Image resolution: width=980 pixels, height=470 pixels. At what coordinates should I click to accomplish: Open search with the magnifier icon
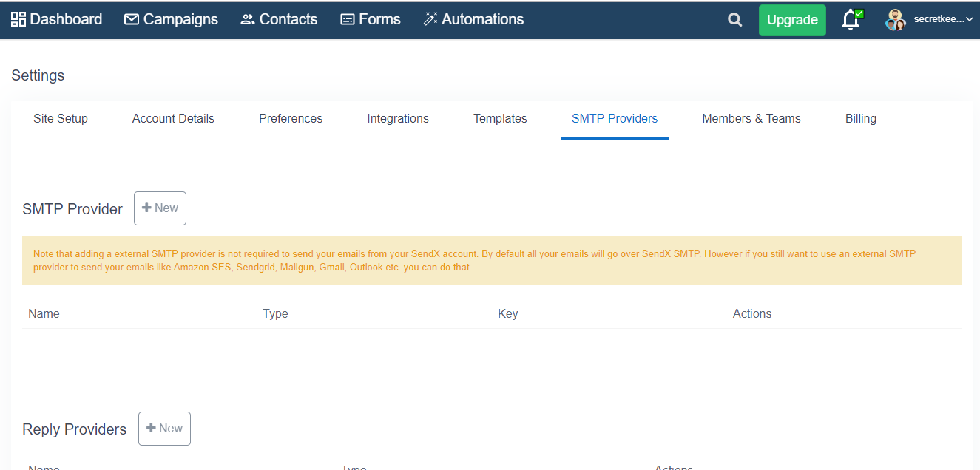coord(734,20)
